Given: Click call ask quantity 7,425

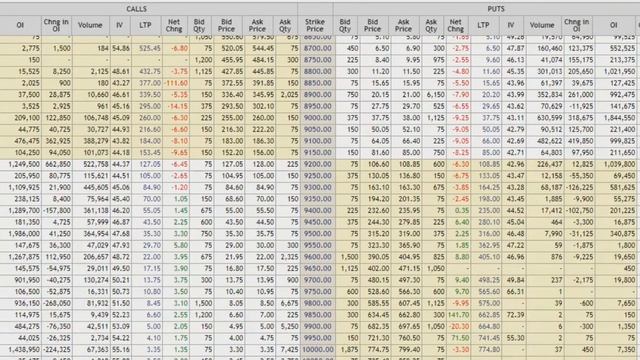Looking at the screenshot, I should (x=289, y=350).
